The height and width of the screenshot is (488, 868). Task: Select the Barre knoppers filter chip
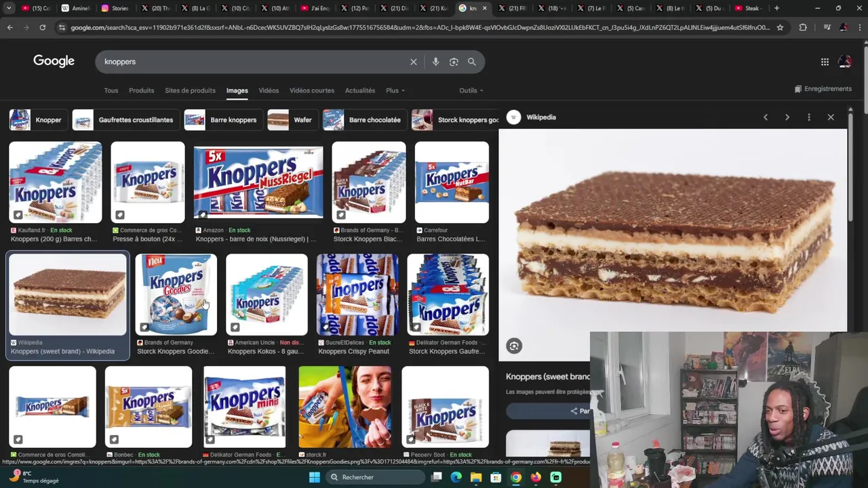click(x=222, y=120)
